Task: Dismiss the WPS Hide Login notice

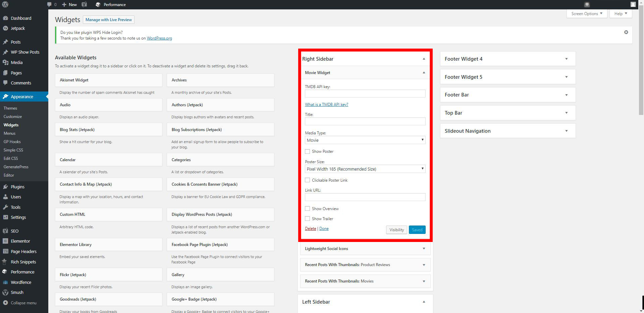Action: [626, 32]
